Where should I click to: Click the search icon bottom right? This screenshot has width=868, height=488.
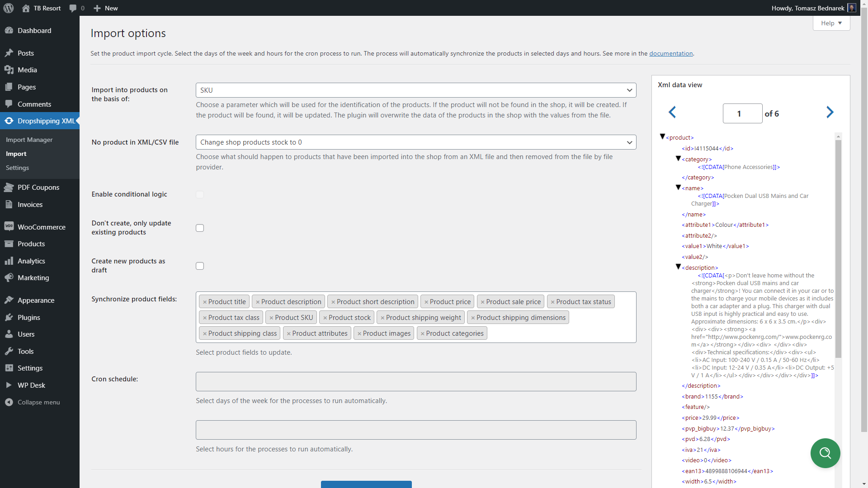[x=825, y=453]
